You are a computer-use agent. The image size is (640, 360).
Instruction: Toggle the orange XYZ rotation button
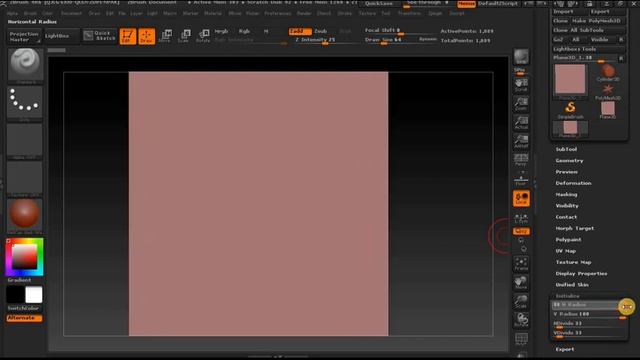(x=521, y=231)
